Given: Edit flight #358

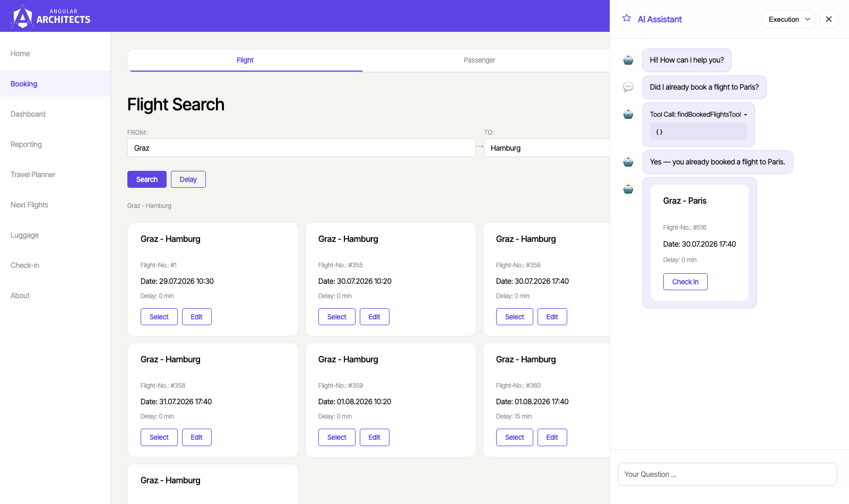Looking at the screenshot, I should [x=197, y=437].
